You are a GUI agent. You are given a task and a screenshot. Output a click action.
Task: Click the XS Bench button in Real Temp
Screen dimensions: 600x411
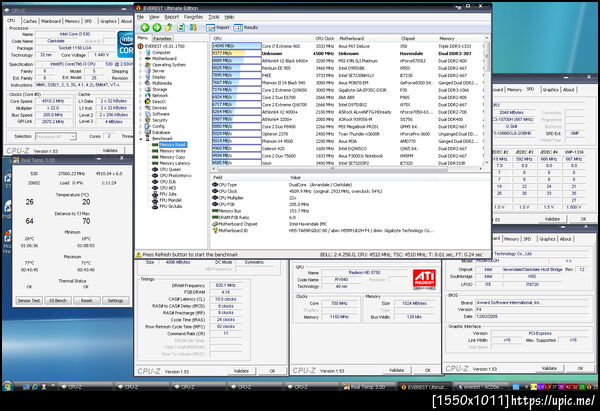[57, 300]
